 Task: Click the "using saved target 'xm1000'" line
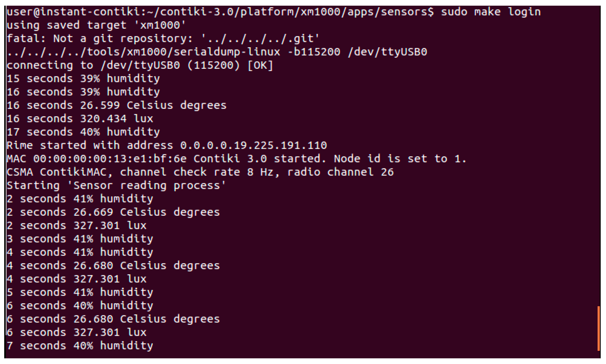[96, 25]
